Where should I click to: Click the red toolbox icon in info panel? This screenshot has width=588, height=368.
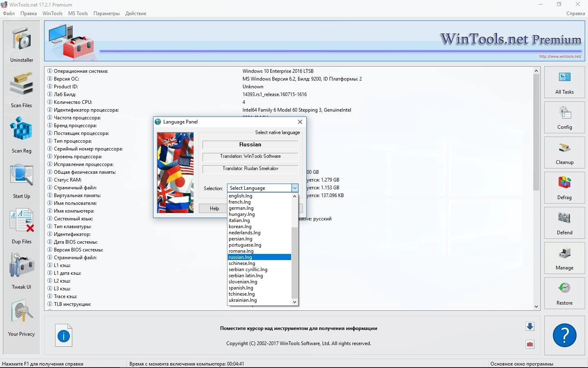click(x=530, y=344)
